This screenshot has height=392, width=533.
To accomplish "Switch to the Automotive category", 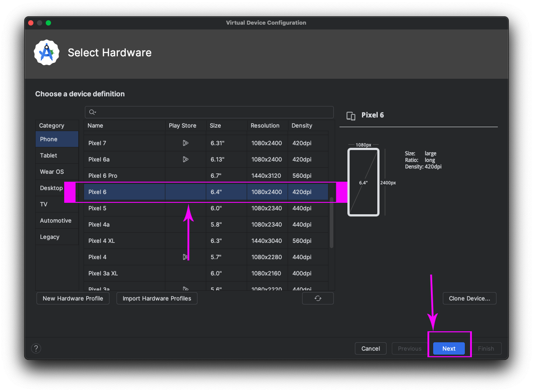I will tap(57, 220).
